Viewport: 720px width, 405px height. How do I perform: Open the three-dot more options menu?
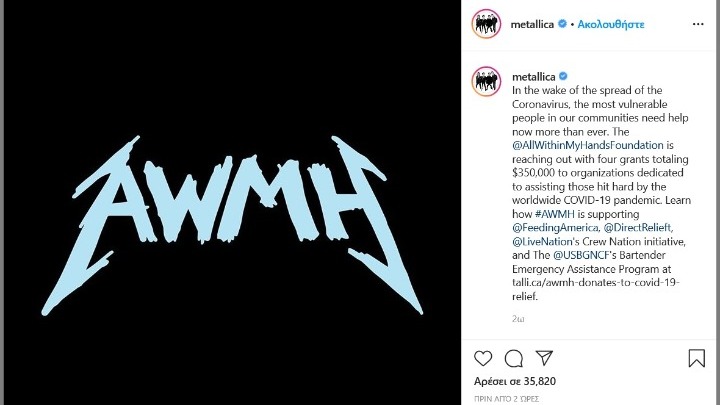(698, 24)
